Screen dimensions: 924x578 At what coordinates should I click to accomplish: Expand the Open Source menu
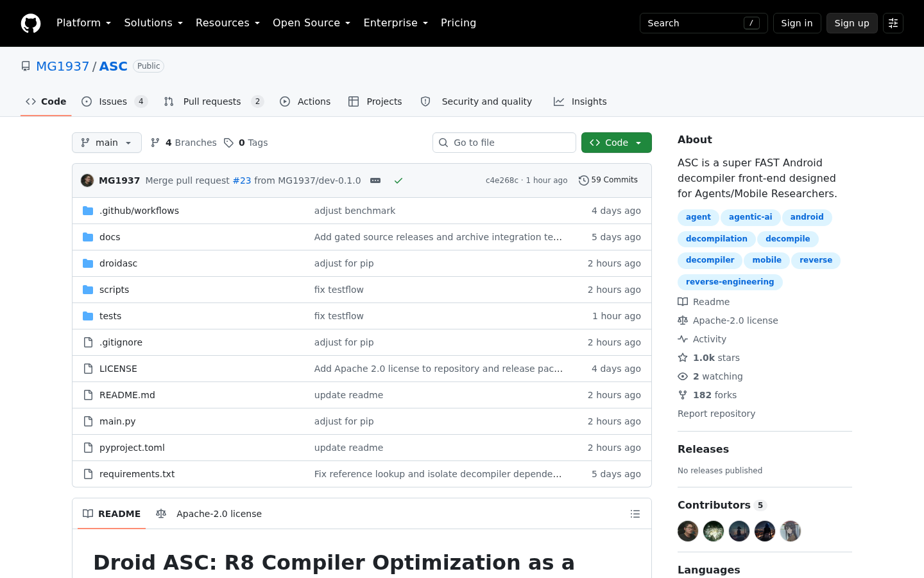pos(311,23)
